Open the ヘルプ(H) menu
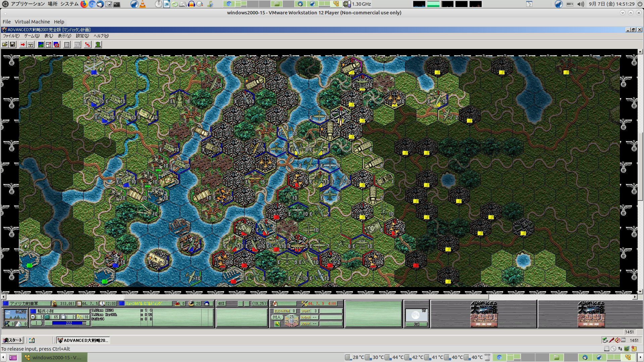The height and width of the screenshot is (362, 644). click(x=101, y=36)
